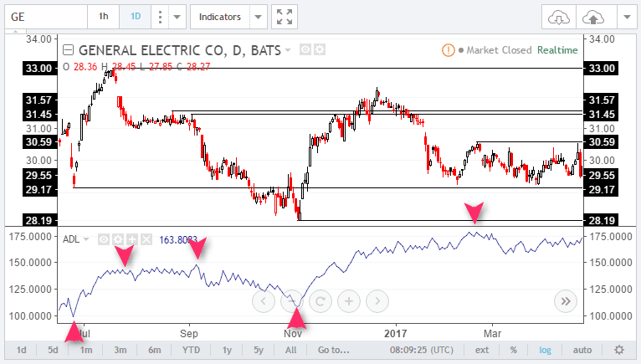Select the 3m time range
The image size is (641, 364).
pyautogui.click(x=121, y=350)
